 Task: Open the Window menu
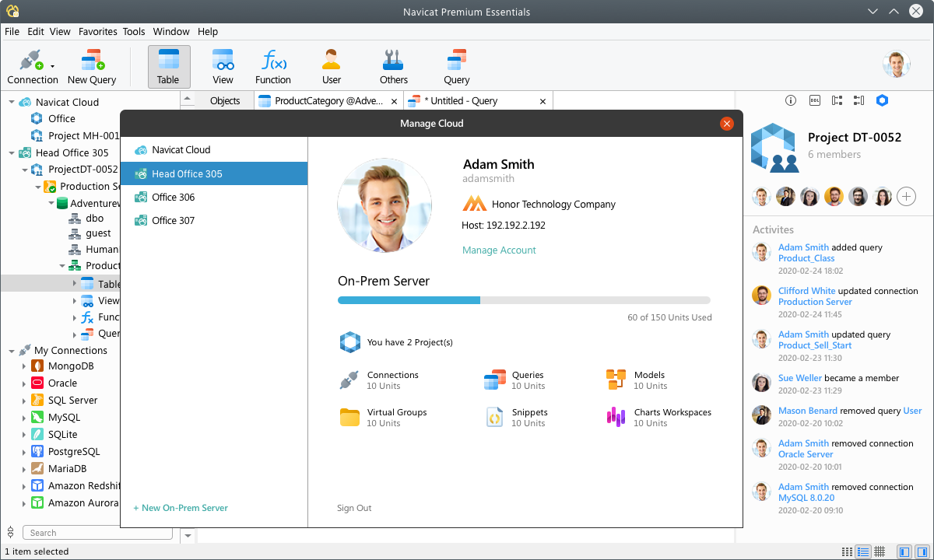171,32
